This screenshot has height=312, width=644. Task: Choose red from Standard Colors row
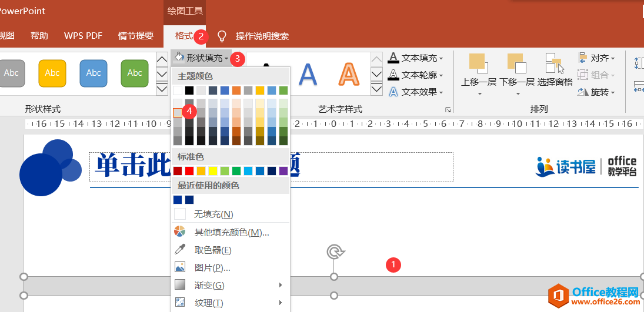[x=189, y=171]
